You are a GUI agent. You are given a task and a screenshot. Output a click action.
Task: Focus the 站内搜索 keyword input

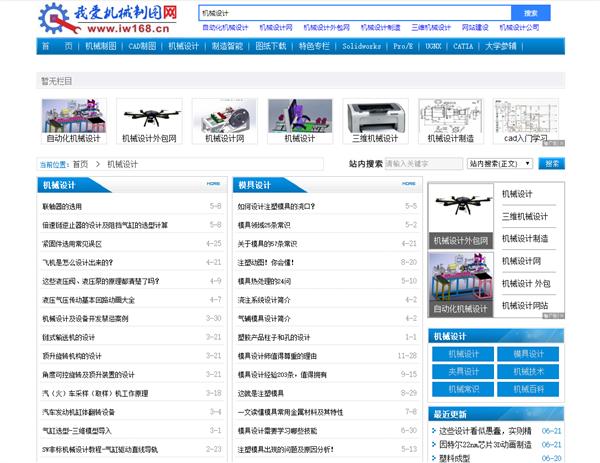click(424, 164)
